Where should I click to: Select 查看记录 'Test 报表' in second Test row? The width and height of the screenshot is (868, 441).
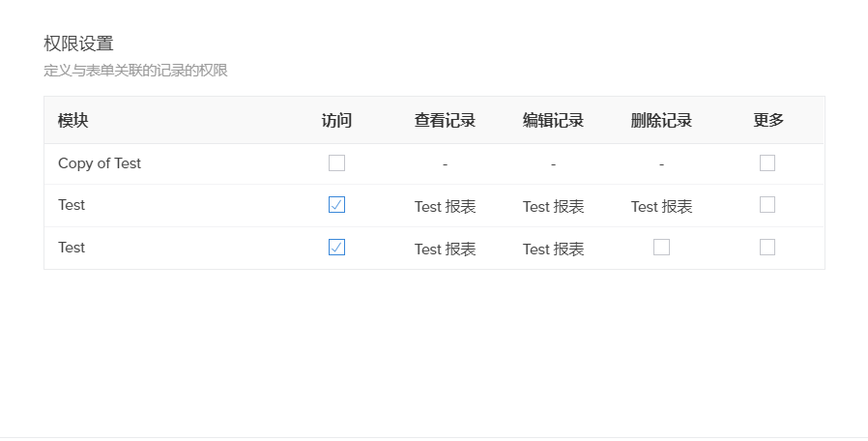[445, 250]
